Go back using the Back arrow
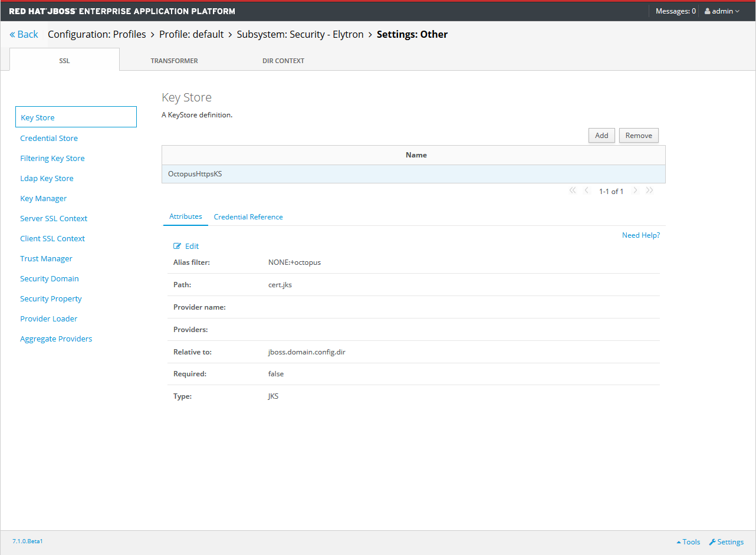This screenshot has width=756, height=555. pyautogui.click(x=24, y=34)
